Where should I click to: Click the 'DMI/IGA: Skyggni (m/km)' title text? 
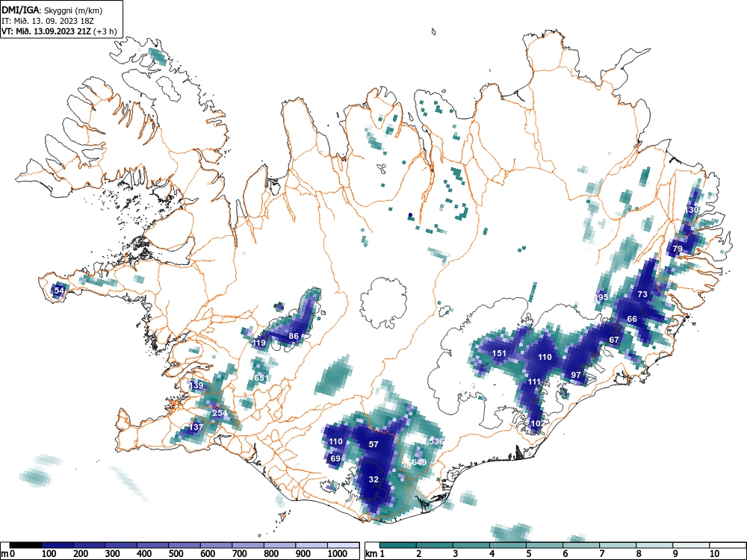pyautogui.click(x=52, y=10)
